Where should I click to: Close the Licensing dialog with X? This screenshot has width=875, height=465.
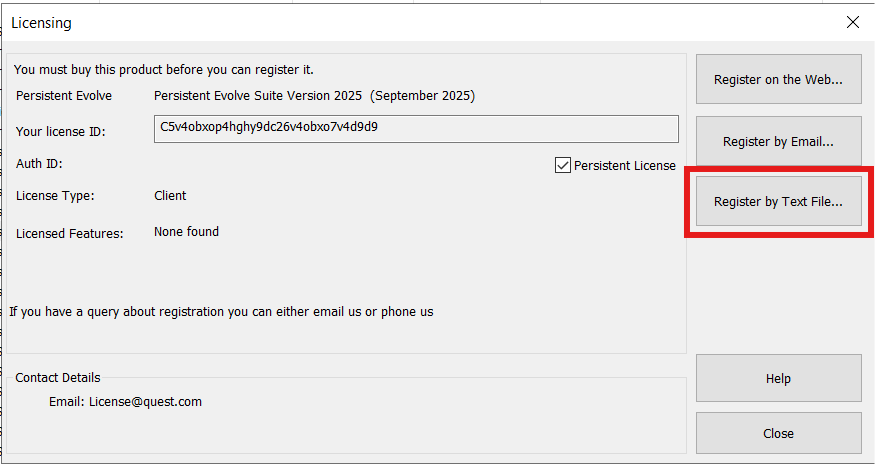(853, 22)
